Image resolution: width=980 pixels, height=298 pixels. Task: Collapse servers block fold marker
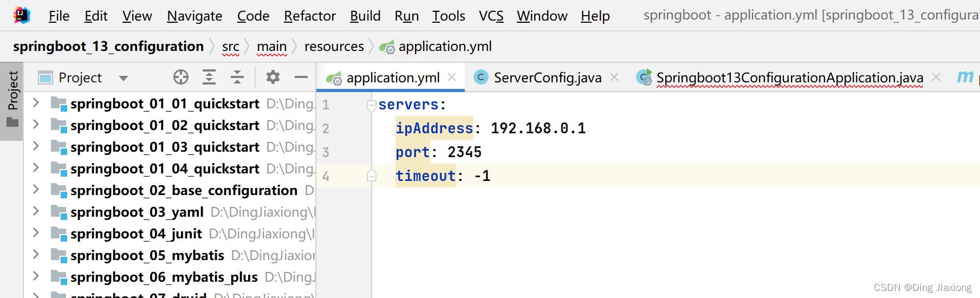[372, 105]
